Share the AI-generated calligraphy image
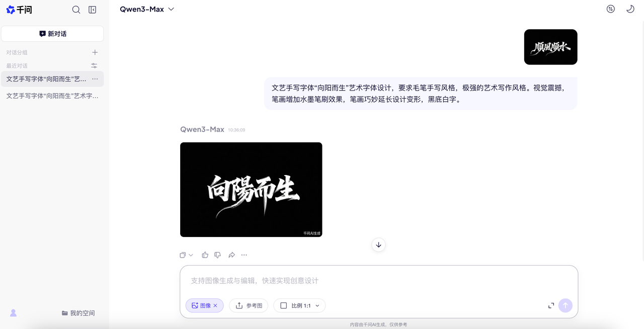 (x=231, y=255)
